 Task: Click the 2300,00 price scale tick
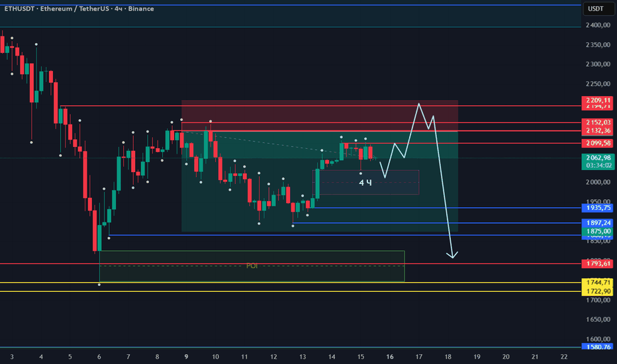point(598,64)
